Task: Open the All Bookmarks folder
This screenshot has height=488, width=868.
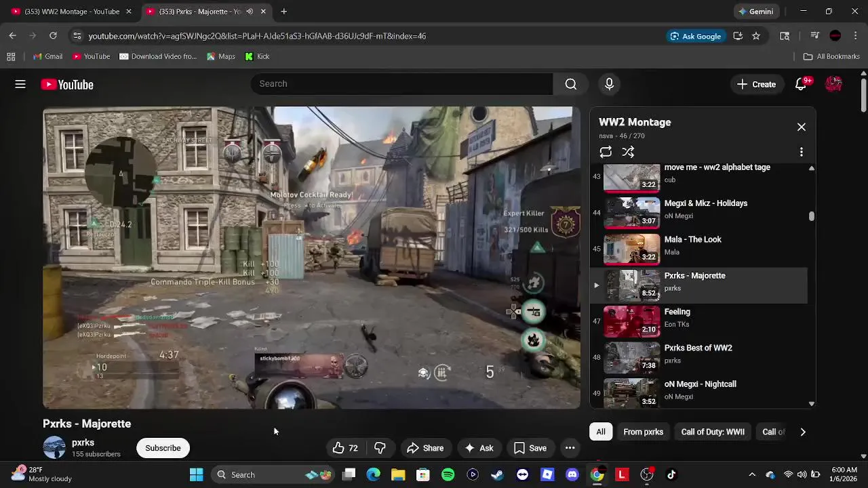Action: (831, 56)
